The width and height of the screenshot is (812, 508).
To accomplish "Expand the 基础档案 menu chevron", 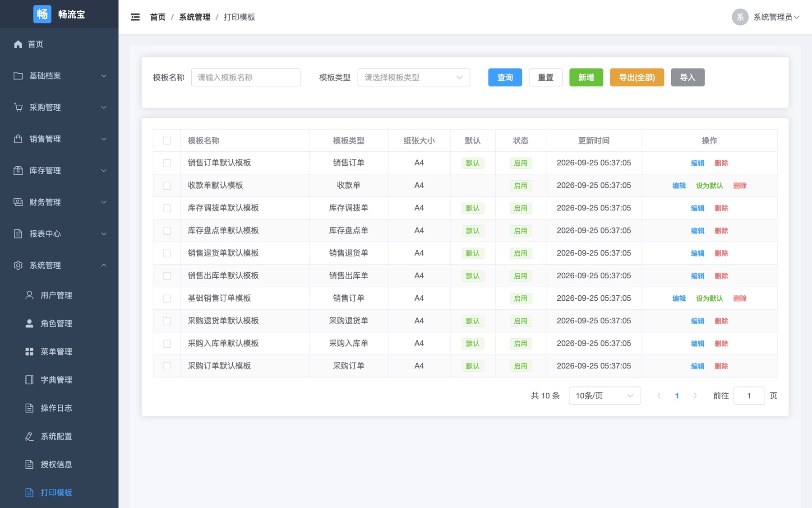I will pos(104,75).
